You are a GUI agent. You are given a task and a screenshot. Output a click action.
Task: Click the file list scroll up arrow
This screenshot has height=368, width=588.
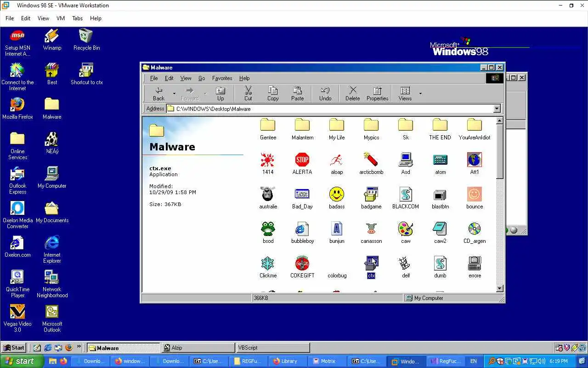click(500, 121)
